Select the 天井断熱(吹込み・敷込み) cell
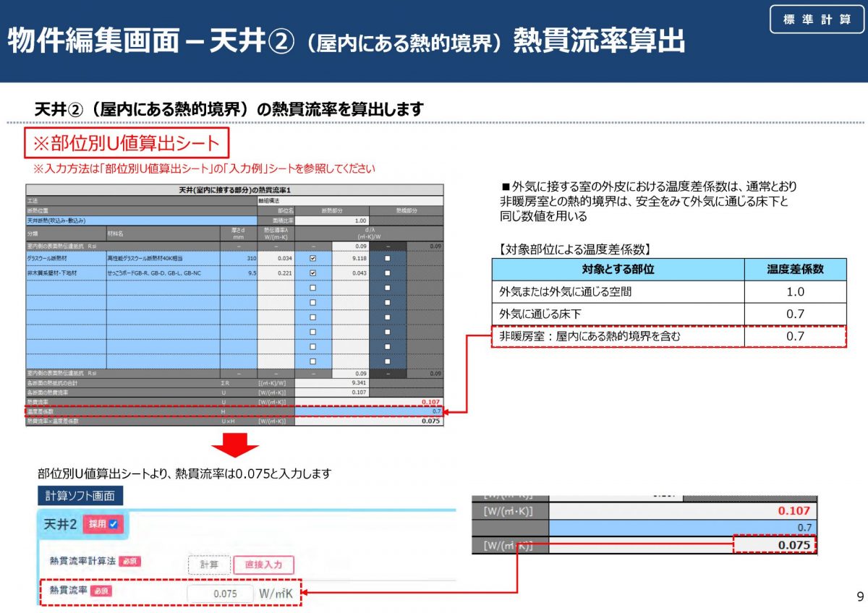The image size is (868, 613). (x=141, y=220)
